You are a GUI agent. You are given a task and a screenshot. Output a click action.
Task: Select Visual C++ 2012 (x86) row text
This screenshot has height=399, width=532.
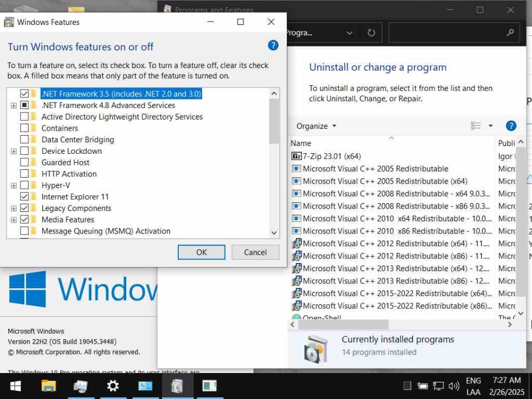coord(396,256)
